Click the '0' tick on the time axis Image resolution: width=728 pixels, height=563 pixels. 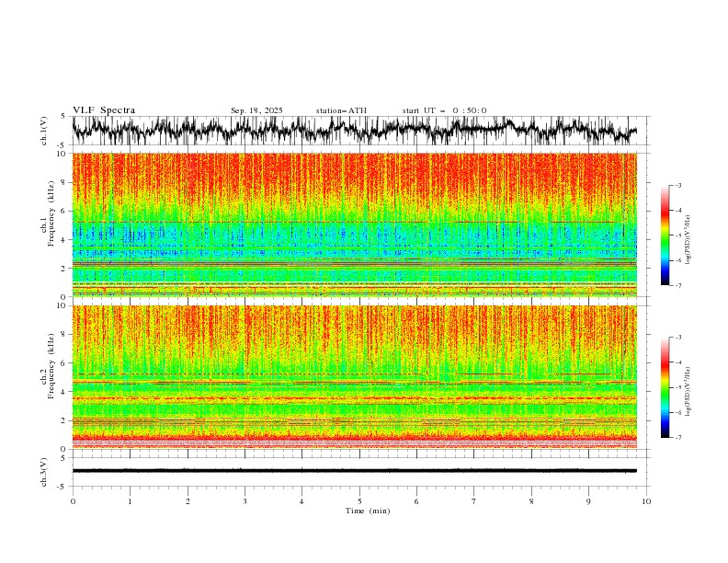click(73, 501)
